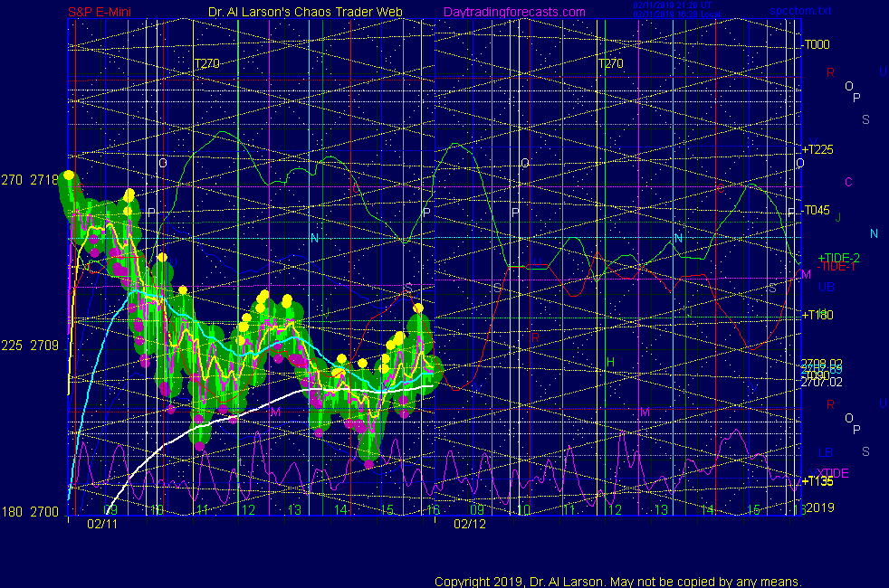Screen dimensions: 889x588
Task: Select the red "-TIDE-1" label
Action: [836, 267]
